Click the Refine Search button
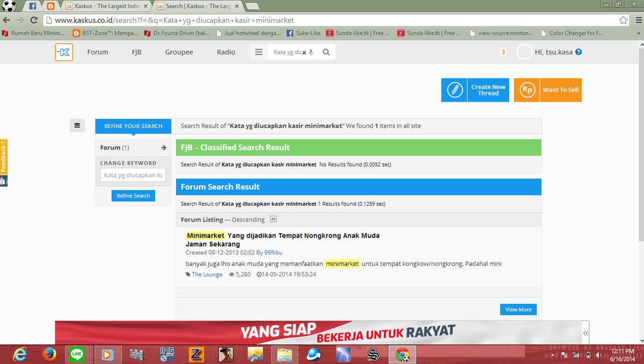 tap(133, 196)
